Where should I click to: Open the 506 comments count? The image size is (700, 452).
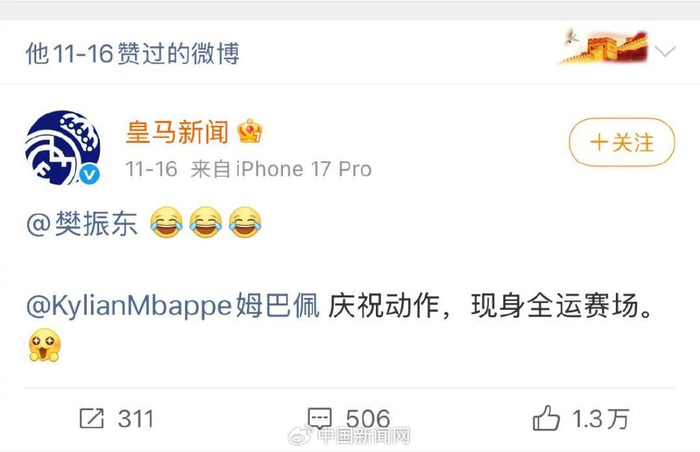(x=368, y=419)
